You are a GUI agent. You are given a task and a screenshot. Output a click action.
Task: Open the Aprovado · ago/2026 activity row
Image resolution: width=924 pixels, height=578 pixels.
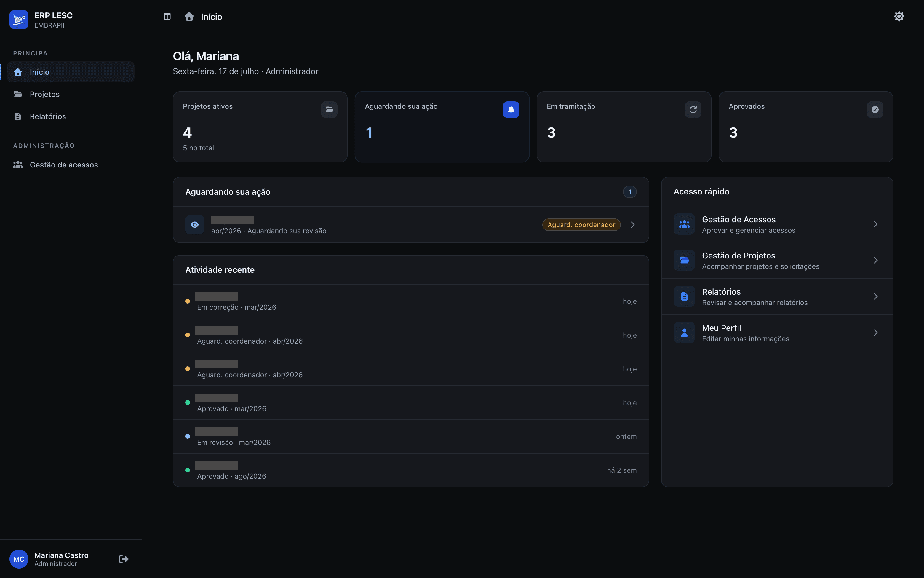(411, 470)
